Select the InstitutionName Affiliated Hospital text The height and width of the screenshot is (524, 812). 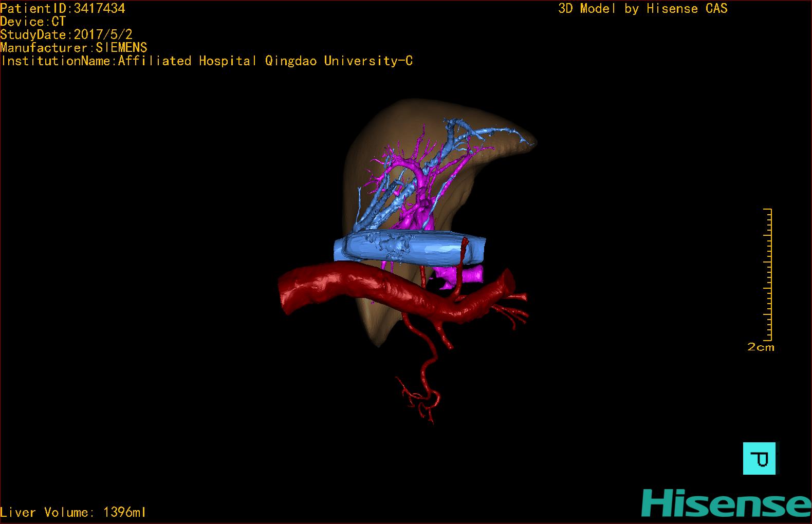click(207, 61)
